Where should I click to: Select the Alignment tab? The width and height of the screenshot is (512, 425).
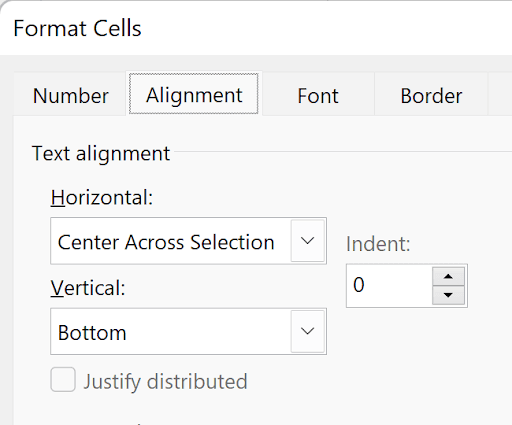click(x=194, y=95)
